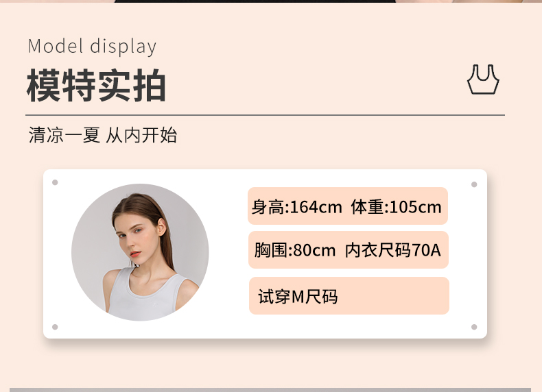This screenshot has height=392, width=542.
Task: Click the model's circular portrait photo
Action: click(140, 252)
